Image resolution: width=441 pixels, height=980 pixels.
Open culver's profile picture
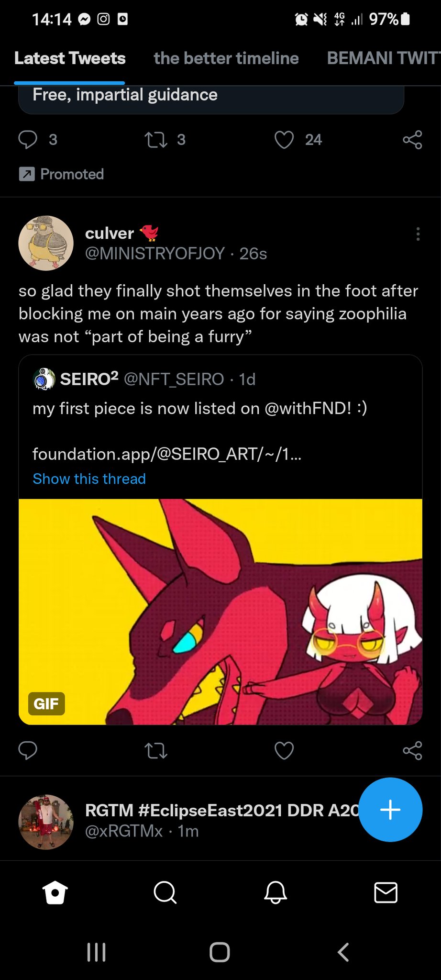pos(46,243)
